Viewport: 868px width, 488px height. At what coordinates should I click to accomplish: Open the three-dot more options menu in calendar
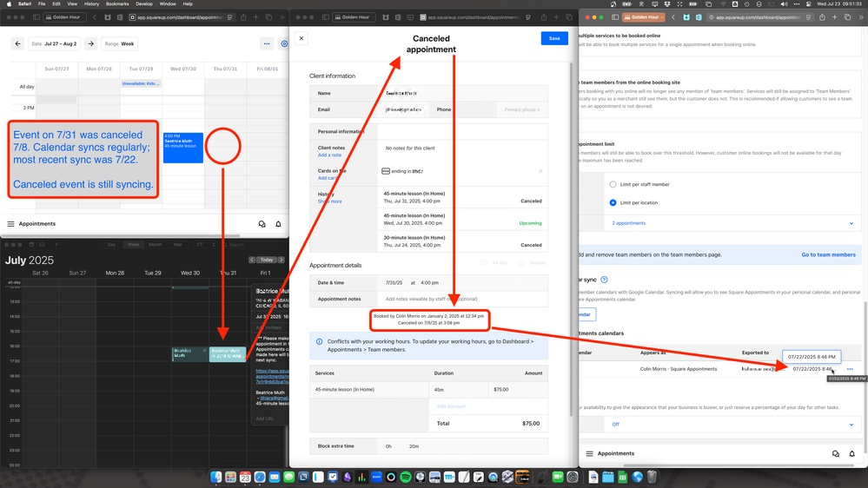tap(267, 43)
